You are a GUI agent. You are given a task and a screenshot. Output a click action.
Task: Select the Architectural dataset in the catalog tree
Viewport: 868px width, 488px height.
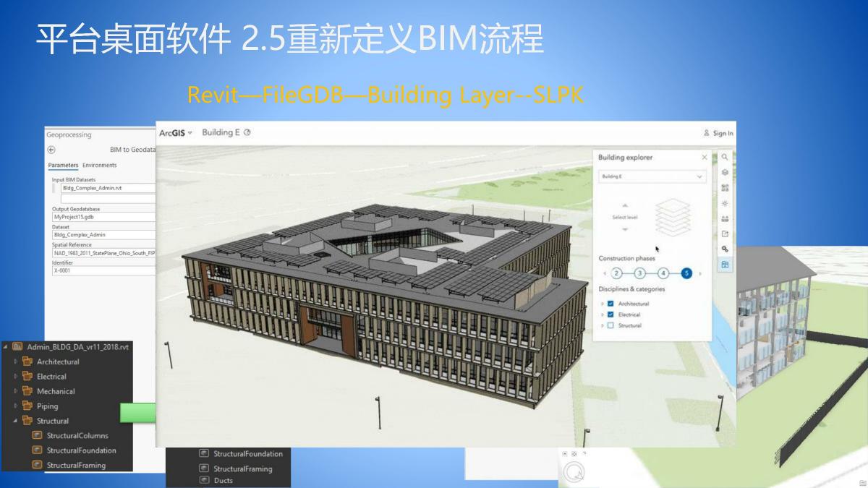coord(58,361)
